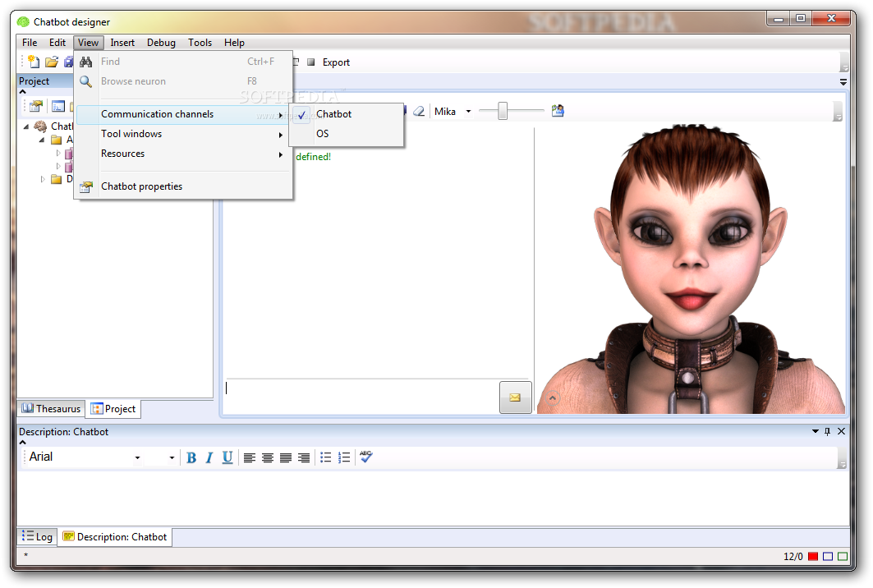Pin the Description panel
Viewport: 873px width, 588px height.
827,431
